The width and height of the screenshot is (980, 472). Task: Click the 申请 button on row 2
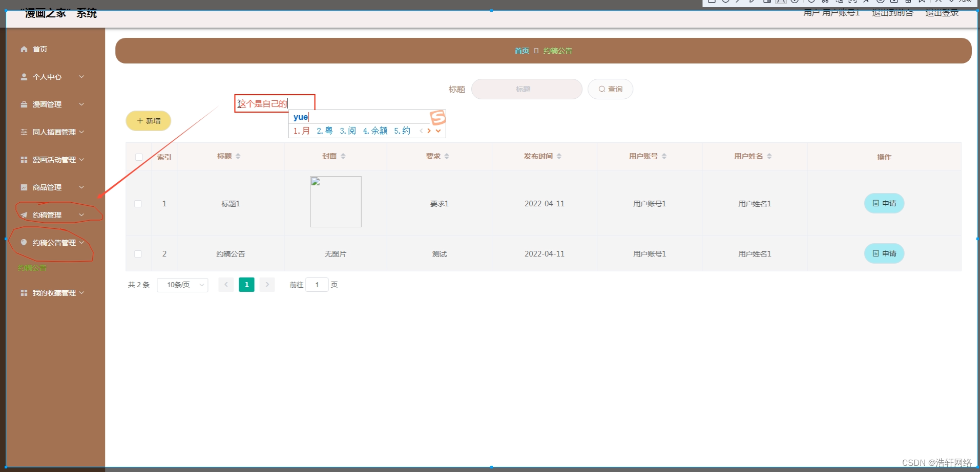pos(884,253)
